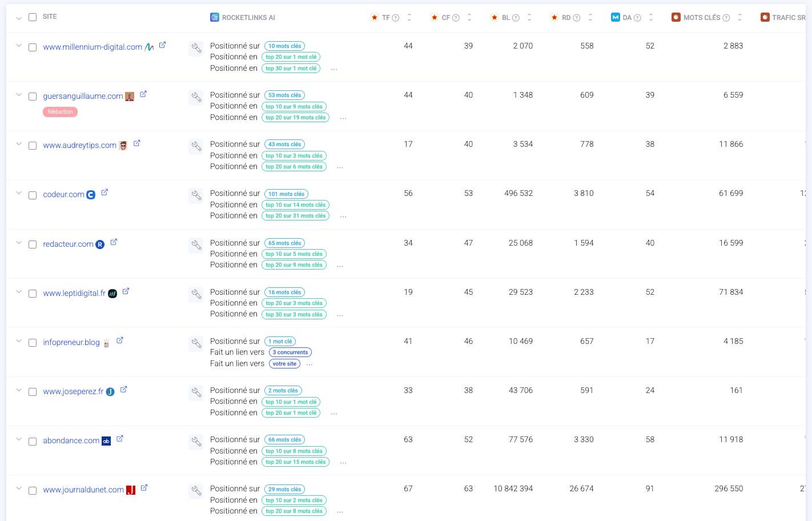Screen dimensions: 812x521
Task: Click the DA column help question mark
Action: pos(637,18)
